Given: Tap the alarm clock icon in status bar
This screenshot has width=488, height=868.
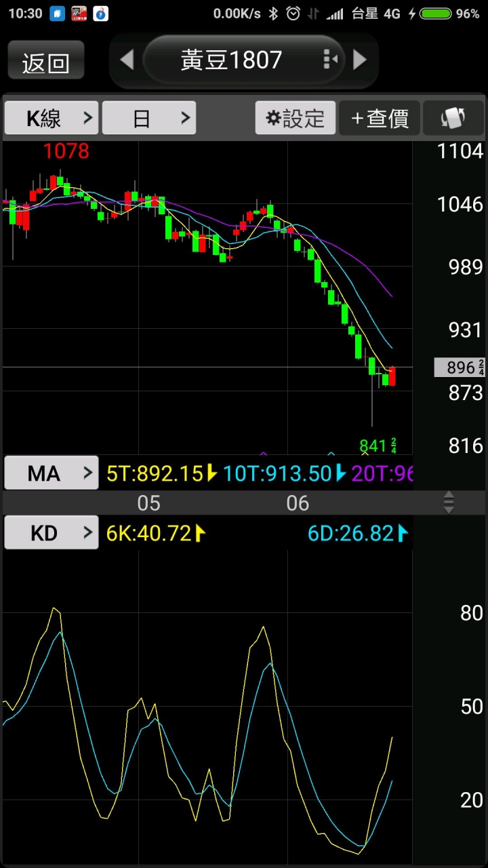Looking at the screenshot, I should click(x=293, y=14).
